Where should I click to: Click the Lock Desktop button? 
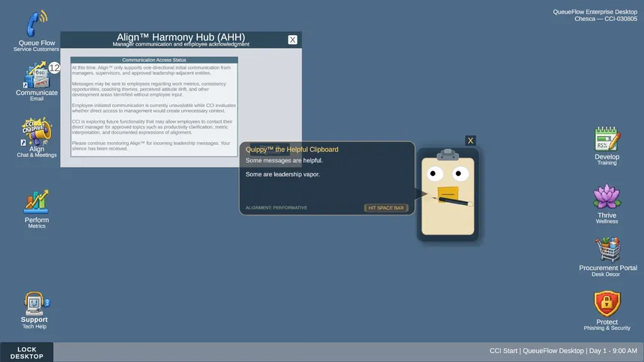[x=27, y=352]
